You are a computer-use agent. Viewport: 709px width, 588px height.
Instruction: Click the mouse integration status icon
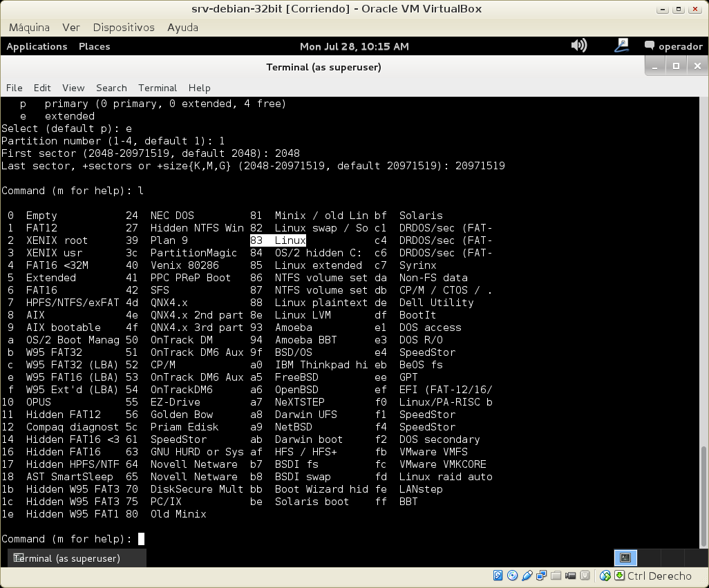click(x=605, y=576)
